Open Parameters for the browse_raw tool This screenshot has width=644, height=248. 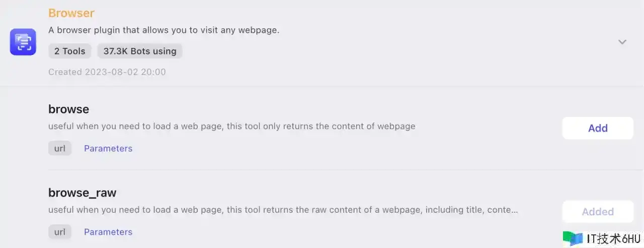tap(108, 232)
